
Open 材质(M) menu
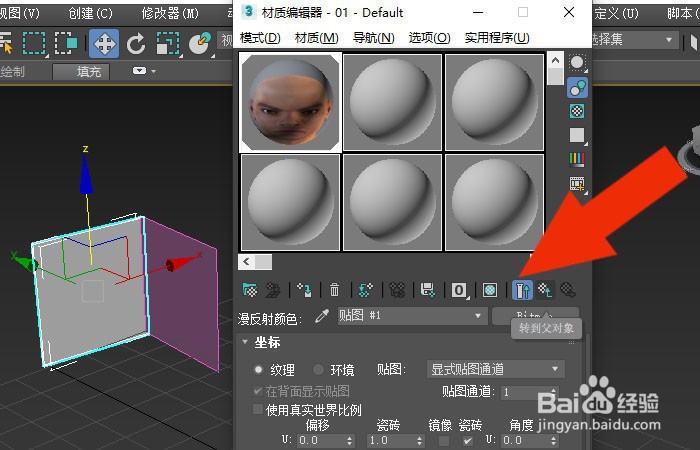pos(317,38)
